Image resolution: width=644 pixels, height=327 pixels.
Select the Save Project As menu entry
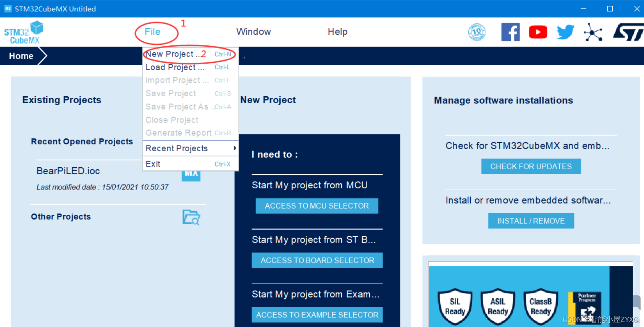pos(190,107)
